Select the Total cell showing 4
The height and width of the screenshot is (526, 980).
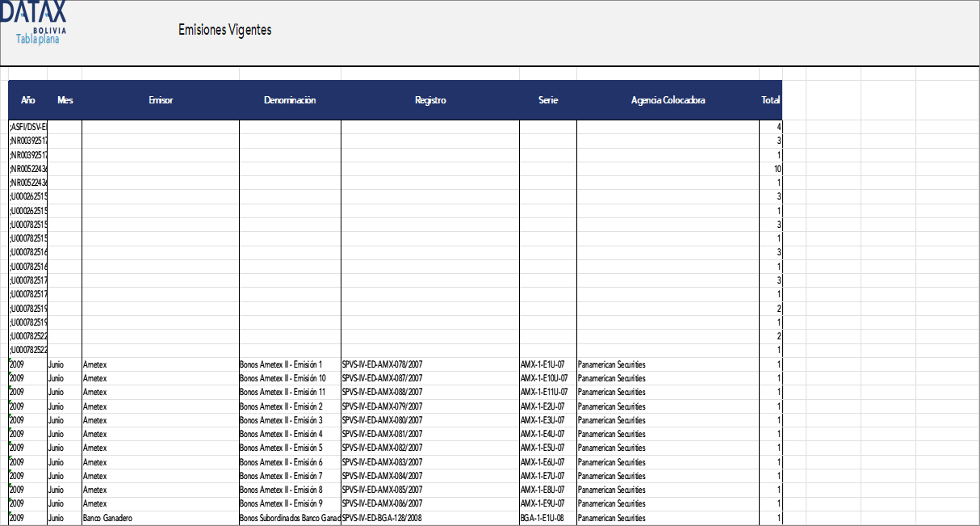[771, 127]
